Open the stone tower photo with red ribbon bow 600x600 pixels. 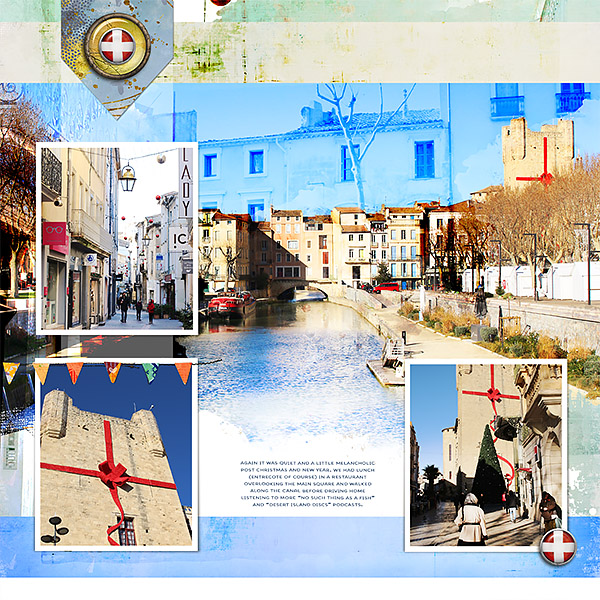pyautogui.click(x=116, y=455)
